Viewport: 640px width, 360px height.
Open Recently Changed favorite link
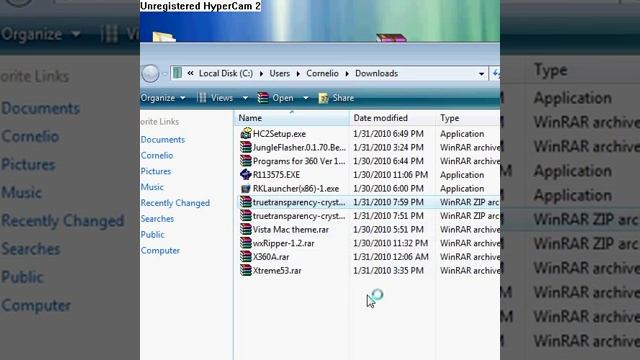click(x=175, y=203)
